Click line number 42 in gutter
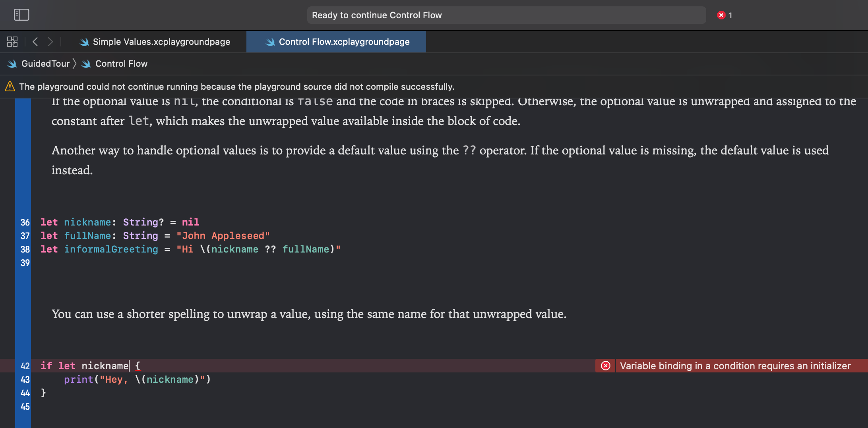Screen dimensions: 868x428 [25, 366]
